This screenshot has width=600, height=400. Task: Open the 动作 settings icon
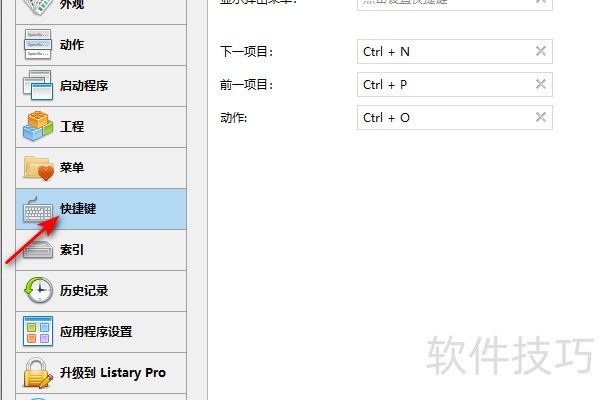coord(38,44)
